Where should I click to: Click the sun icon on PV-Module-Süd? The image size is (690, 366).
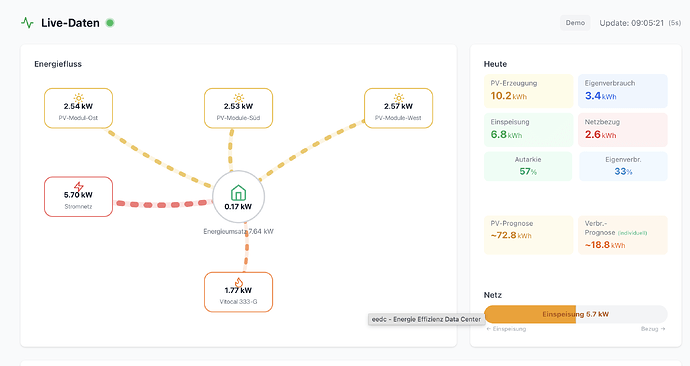click(239, 98)
